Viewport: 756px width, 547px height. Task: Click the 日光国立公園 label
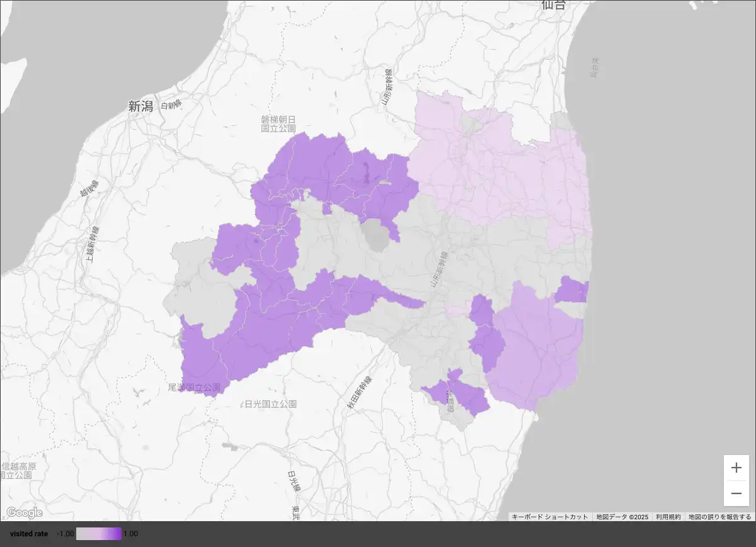coord(271,403)
